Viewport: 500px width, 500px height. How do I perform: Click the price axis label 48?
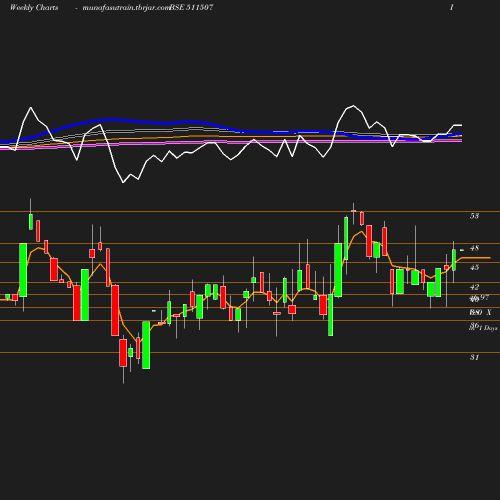pos(474,248)
